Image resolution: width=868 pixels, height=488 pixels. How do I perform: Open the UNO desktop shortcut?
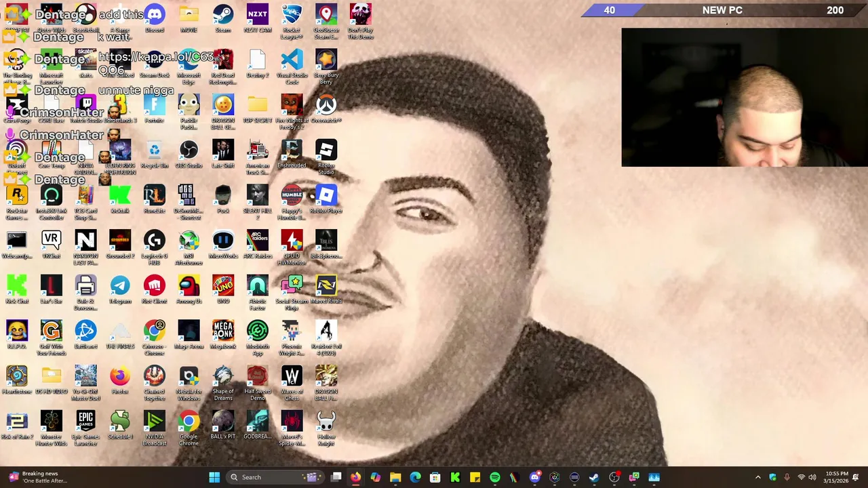[223, 289]
